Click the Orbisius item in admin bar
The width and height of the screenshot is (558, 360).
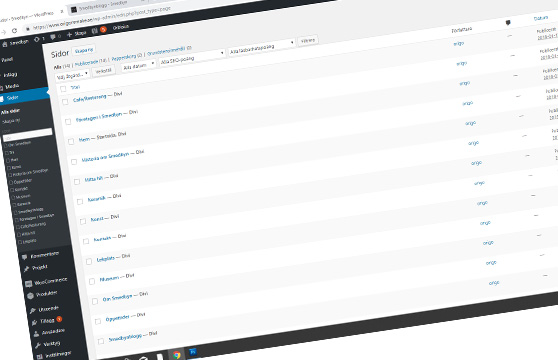(121, 27)
